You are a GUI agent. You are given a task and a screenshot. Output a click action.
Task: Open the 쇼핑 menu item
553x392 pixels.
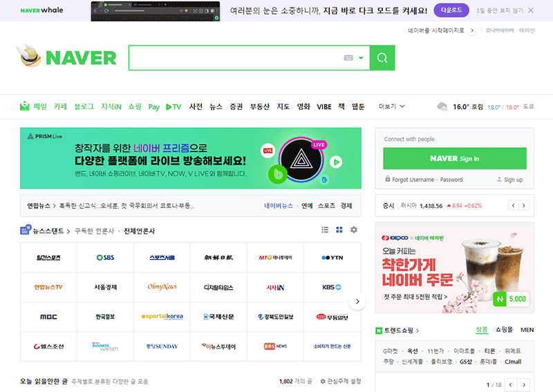coord(134,106)
